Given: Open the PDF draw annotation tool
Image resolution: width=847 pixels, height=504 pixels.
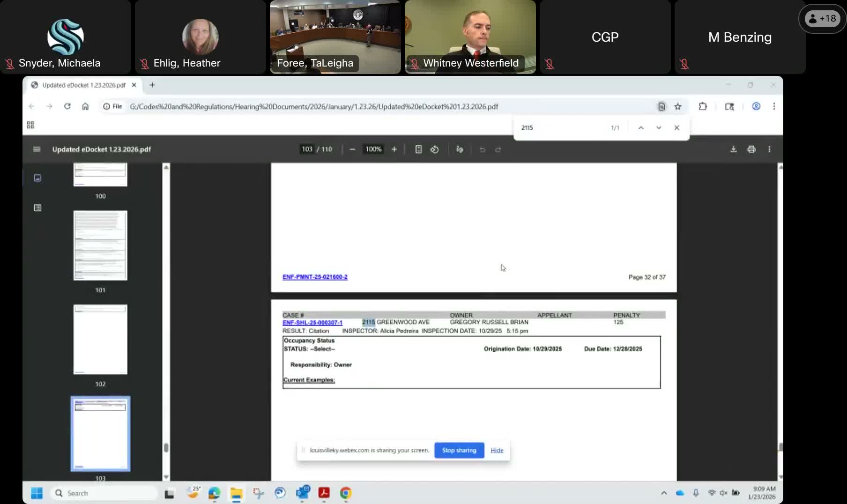Looking at the screenshot, I should pos(460,149).
